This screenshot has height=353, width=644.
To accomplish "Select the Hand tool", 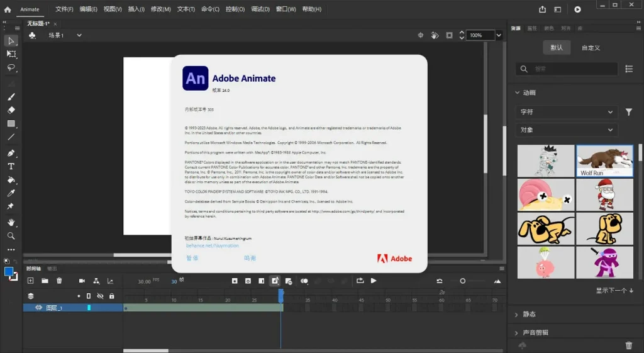I will [x=11, y=222].
